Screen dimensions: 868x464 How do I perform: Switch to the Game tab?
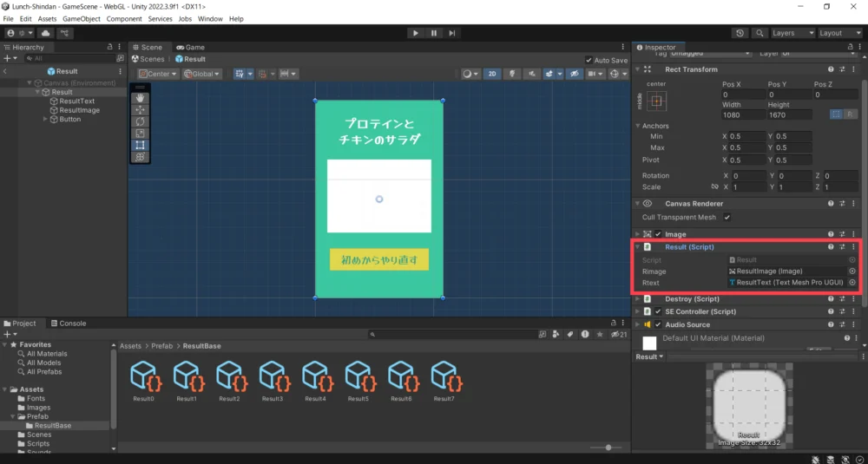[190, 48]
